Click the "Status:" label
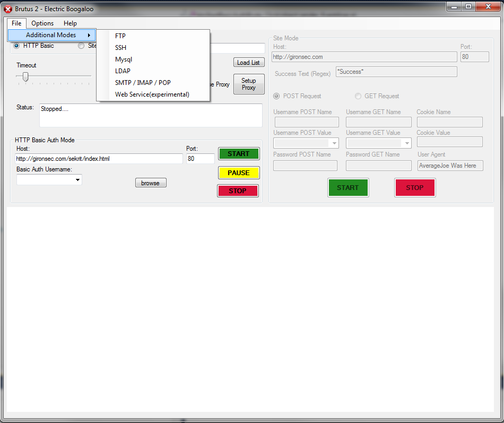The image size is (504, 423). coord(25,107)
